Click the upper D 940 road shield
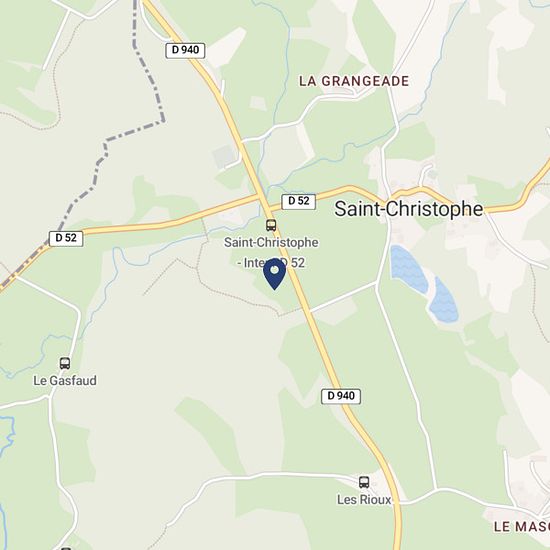This screenshot has width=550, height=550. 185,51
